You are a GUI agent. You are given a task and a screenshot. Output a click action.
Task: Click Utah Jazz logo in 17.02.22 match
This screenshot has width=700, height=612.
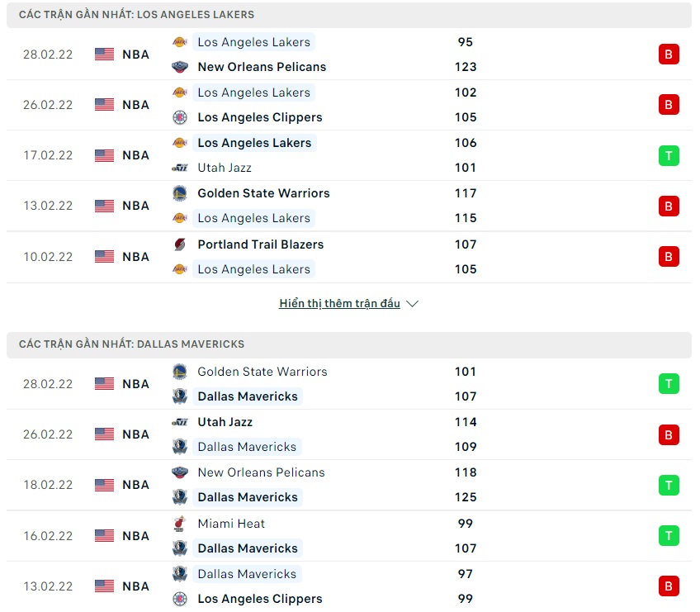[179, 168]
